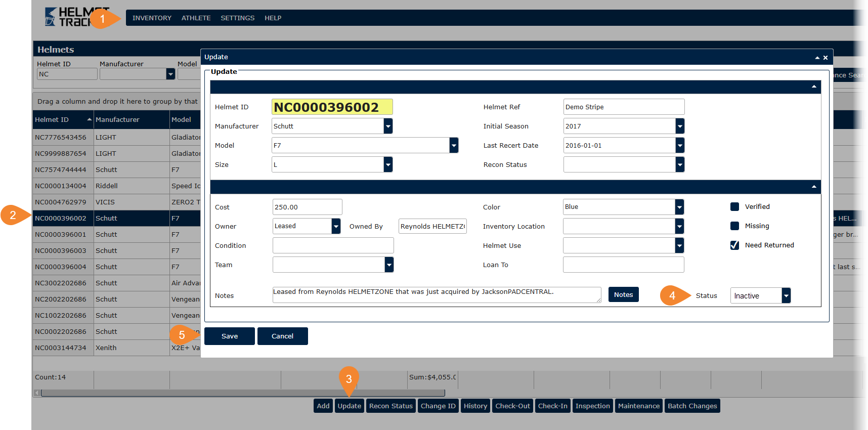Collapse the helmet details section
The height and width of the screenshot is (430, 868).
click(x=814, y=87)
